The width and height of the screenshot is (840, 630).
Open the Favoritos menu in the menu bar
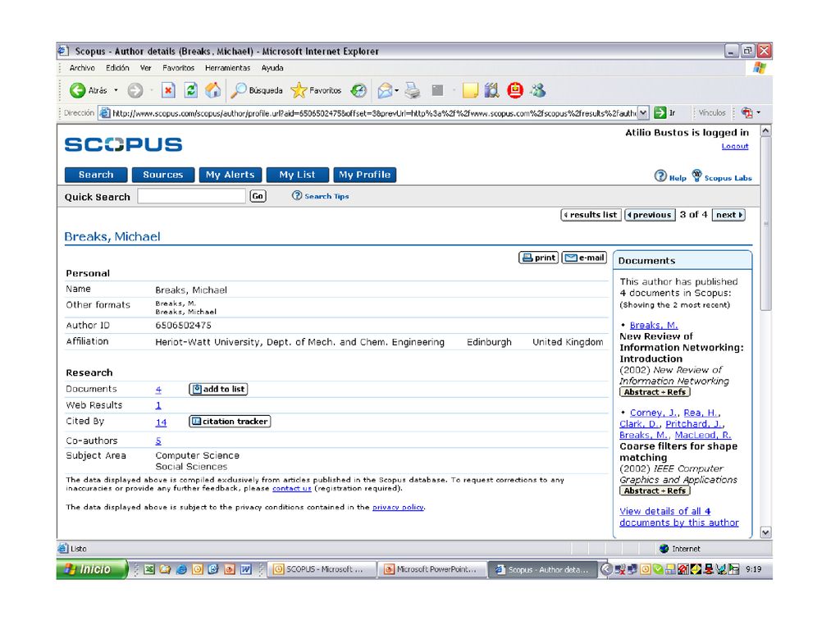[x=178, y=68]
